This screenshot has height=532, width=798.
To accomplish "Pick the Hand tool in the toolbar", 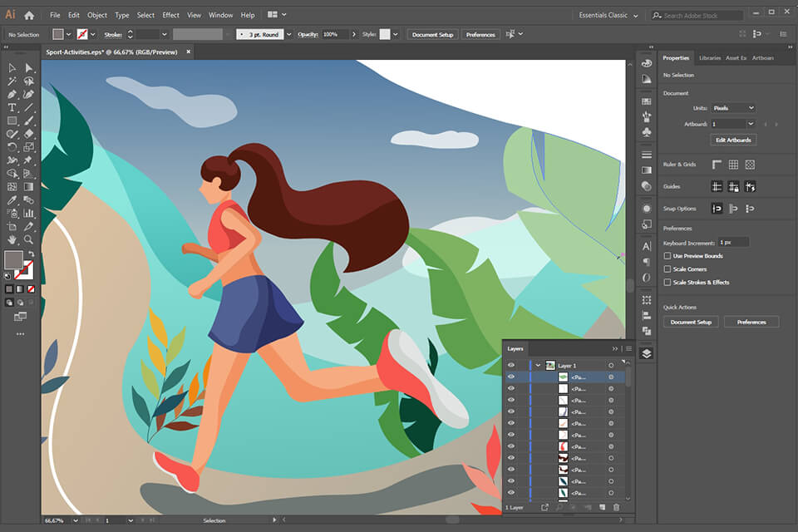I will pos(12,240).
